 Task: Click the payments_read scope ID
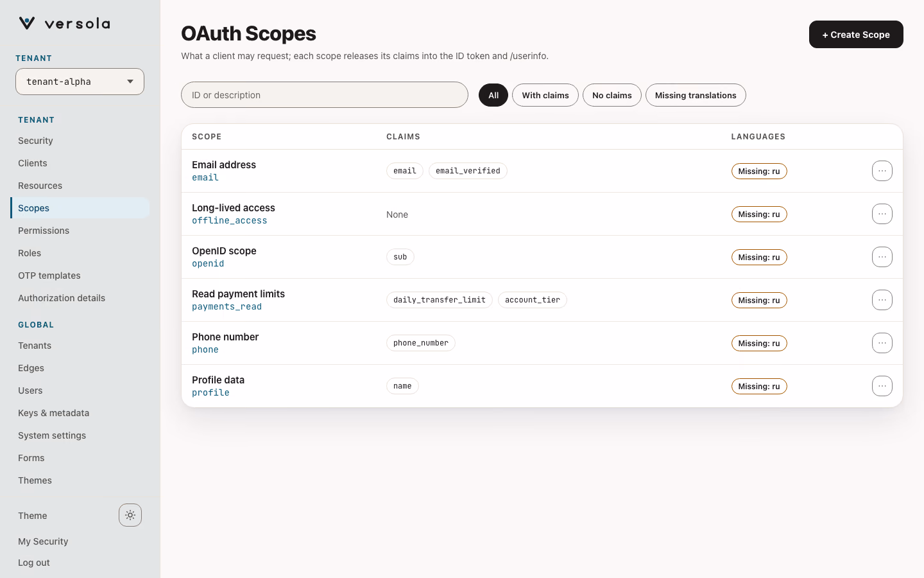point(227,306)
